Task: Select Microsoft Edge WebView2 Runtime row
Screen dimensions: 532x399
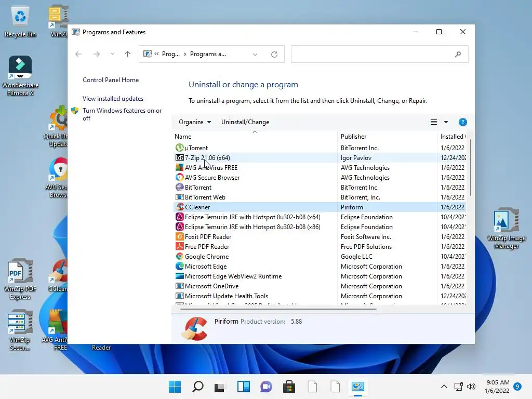Action: pyautogui.click(x=320, y=276)
